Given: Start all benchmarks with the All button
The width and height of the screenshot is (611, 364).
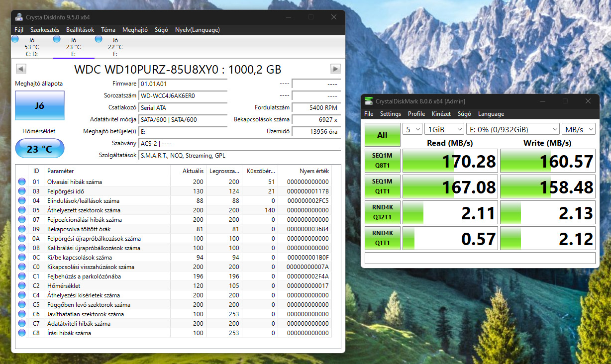Looking at the screenshot, I should pos(382,135).
